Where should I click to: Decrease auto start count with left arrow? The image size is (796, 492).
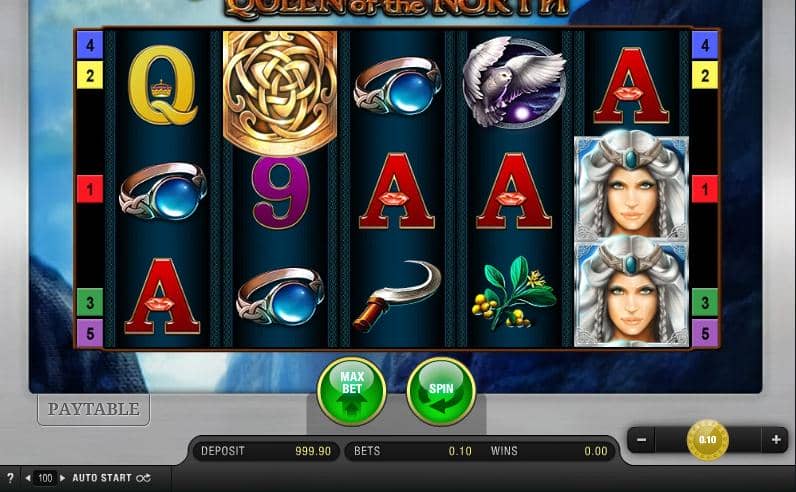[28, 478]
